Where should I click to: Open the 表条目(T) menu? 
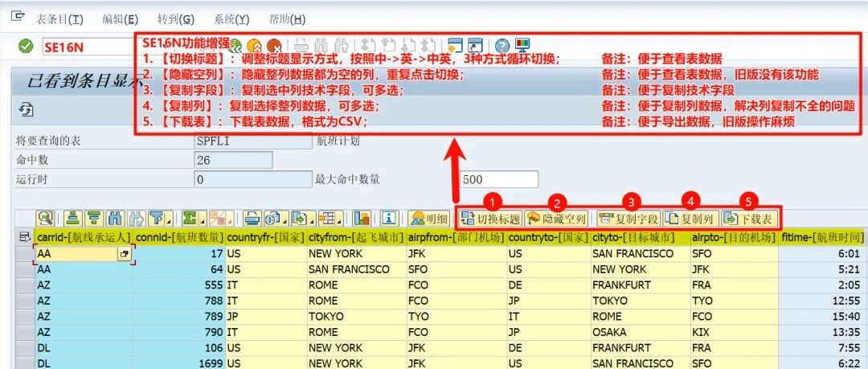pos(59,18)
